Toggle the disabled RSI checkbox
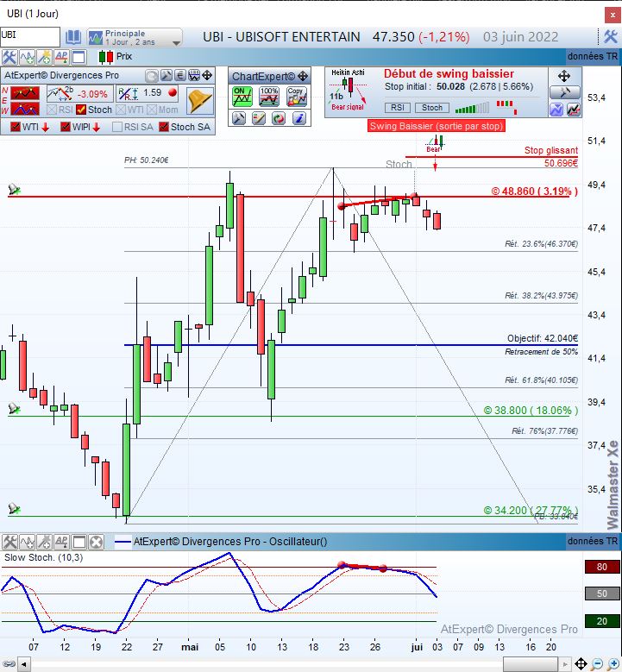This screenshot has height=672, width=622. point(52,110)
